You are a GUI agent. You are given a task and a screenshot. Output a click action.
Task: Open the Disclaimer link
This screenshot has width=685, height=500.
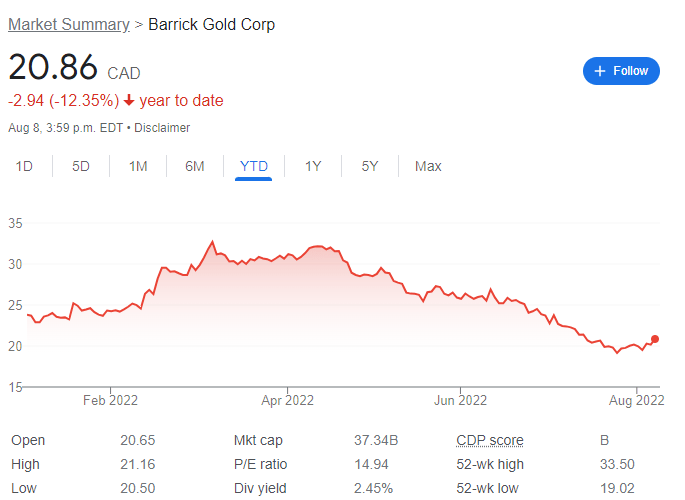point(162,128)
